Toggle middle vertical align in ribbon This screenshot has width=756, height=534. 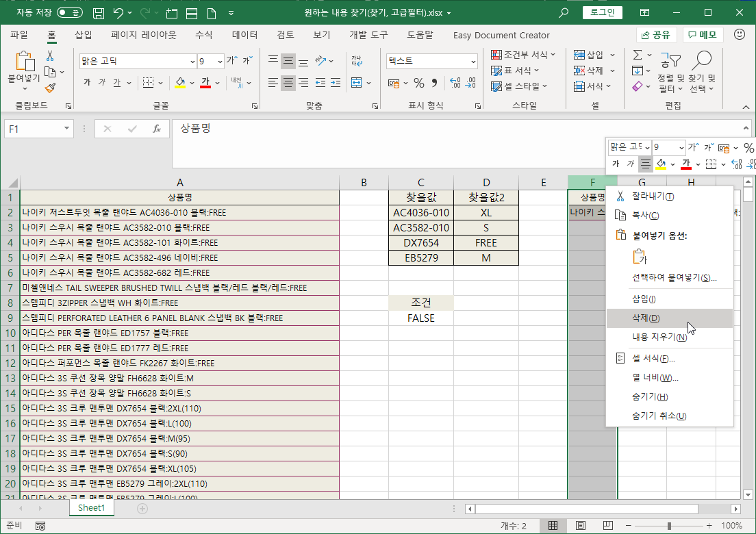click(288, 61)
